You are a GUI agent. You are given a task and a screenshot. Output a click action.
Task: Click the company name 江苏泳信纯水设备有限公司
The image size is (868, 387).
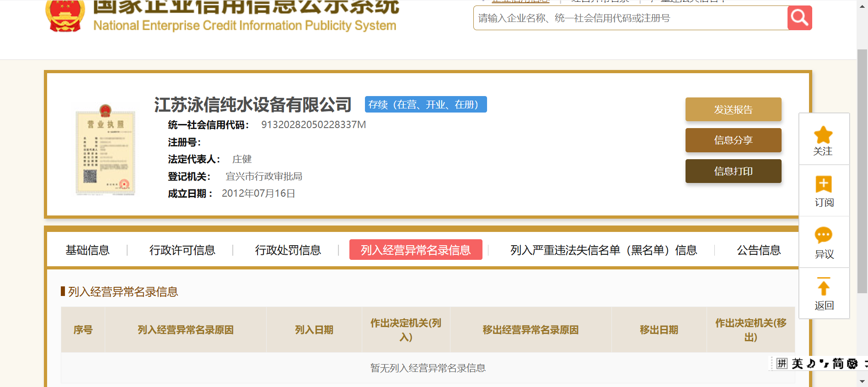pyautogui.click(x=252, y=105)
